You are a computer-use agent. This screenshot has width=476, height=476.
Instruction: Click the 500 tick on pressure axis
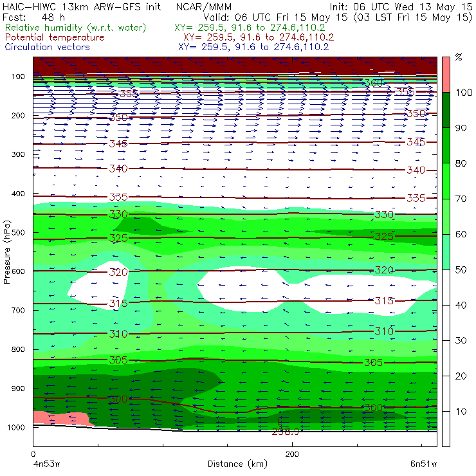(x=18, y=233)
